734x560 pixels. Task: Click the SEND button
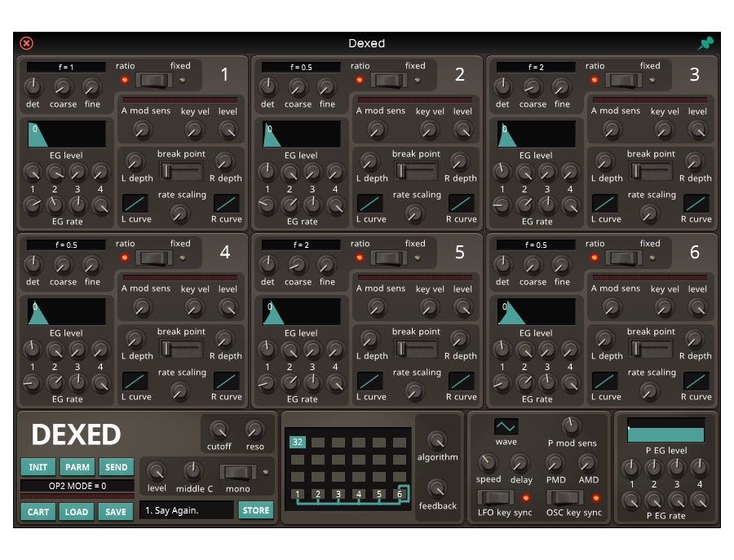click(116, 467)
